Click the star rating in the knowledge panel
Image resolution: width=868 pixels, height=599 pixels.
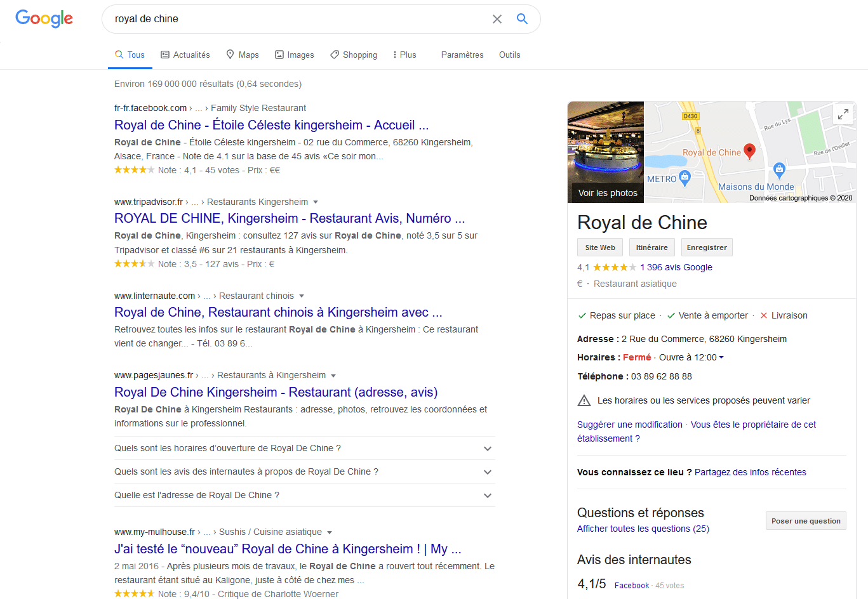(x=615, y=267)
